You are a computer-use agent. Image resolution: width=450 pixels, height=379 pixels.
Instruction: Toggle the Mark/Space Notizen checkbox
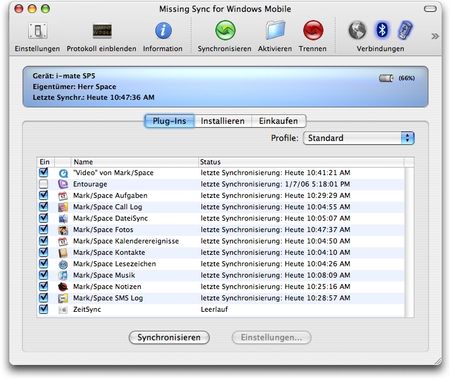[x=44, y=286]
